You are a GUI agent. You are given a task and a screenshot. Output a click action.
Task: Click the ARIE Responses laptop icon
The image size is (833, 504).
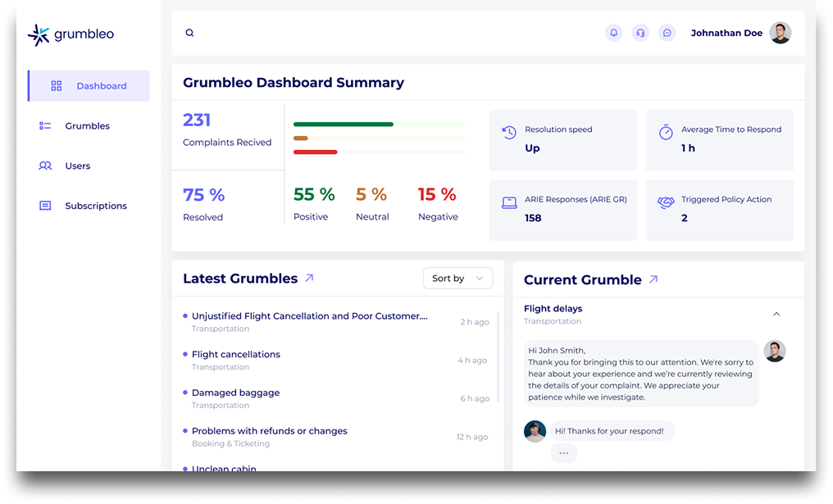click(x=509, y=202)
